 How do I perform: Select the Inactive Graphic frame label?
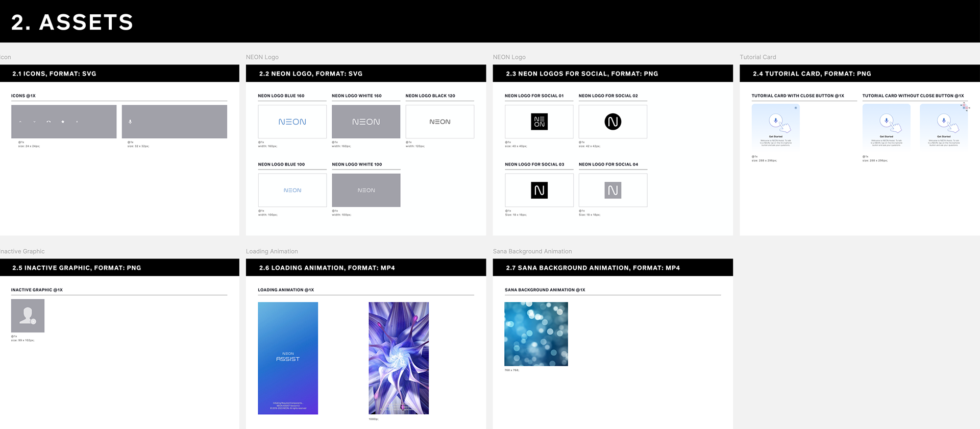(x=22, y=251)
